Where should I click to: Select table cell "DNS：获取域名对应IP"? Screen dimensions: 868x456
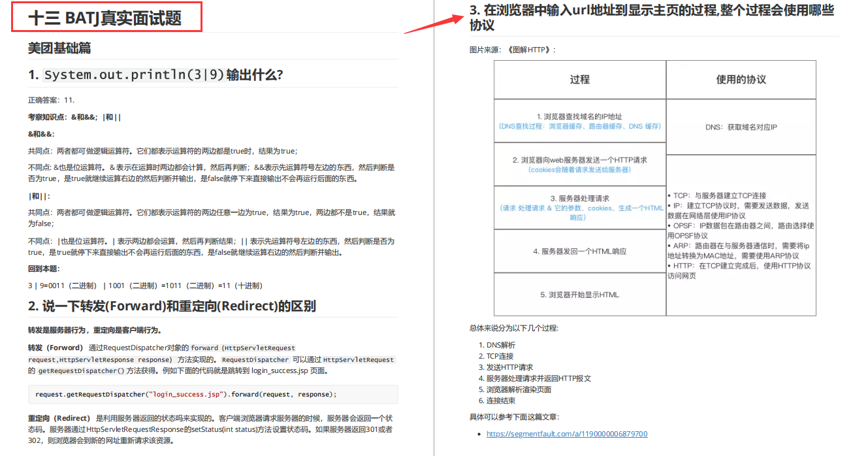[741, 127]
